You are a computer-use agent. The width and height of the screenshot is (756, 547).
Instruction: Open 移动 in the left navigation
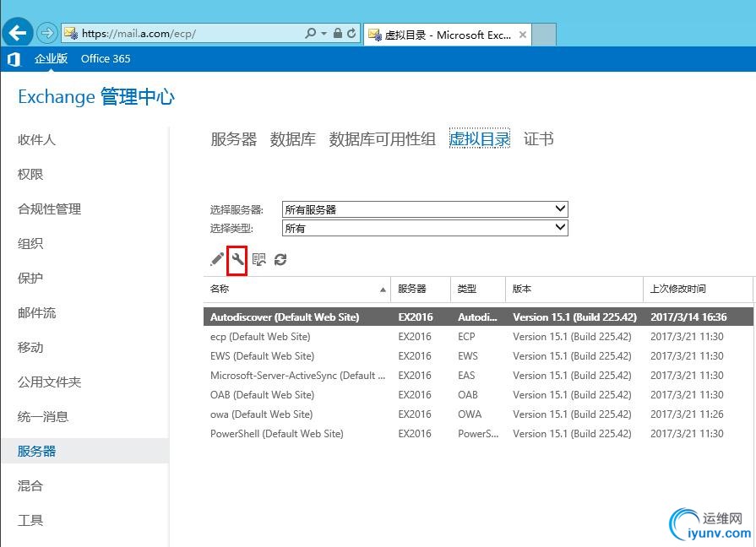click(x=30, y=348)
